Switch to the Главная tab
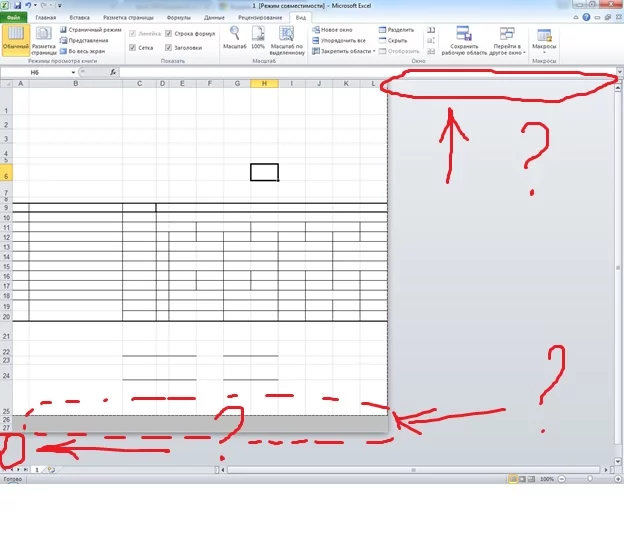 point(45,18)
